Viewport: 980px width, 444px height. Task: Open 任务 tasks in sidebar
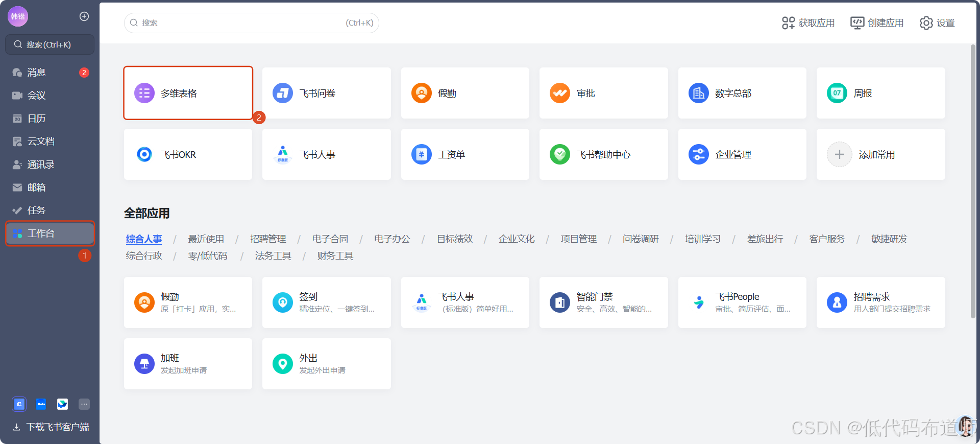(50, 211)
